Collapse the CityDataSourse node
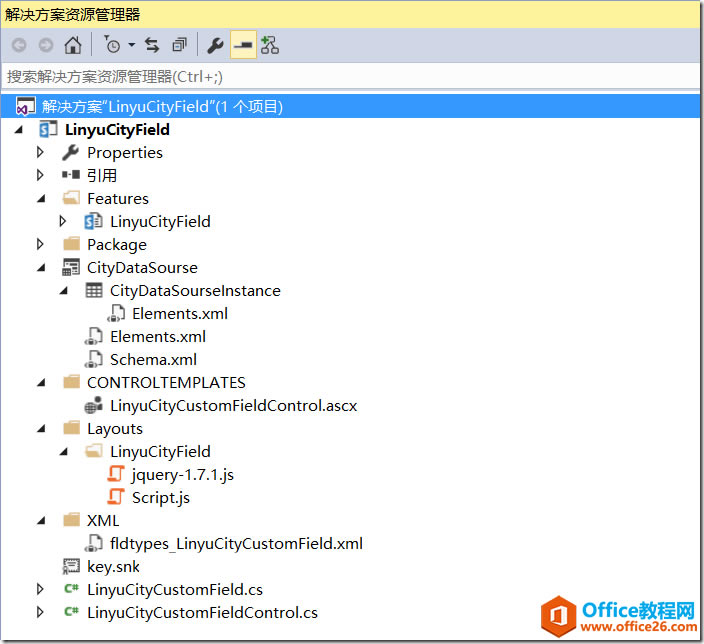704x644 pixels. pyautogui.click(x=41, y=268)
